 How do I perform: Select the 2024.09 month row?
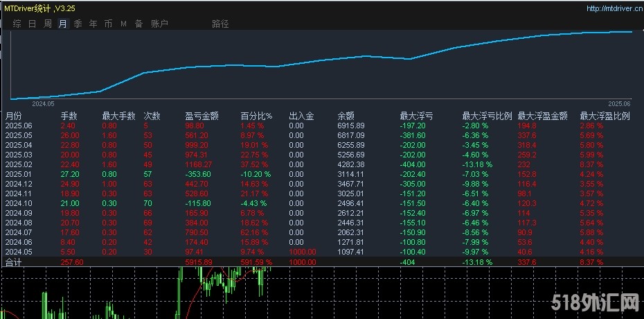click(322, 213)
